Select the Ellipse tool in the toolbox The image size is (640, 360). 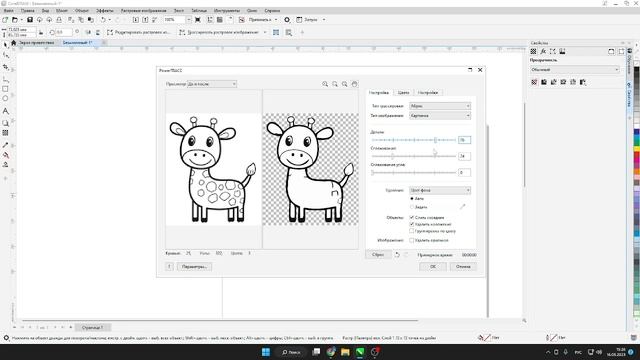click(5, 99)
